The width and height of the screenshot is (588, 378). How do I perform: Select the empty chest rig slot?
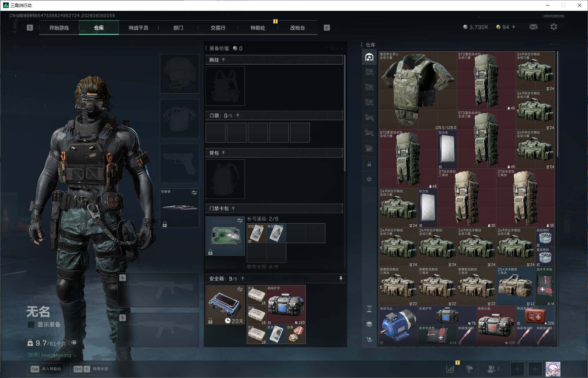tap(225, 86)
